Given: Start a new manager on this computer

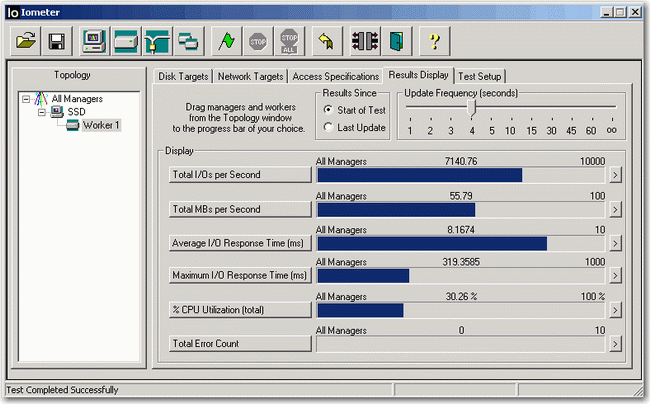Looking at the screenshot, I should coord(95,41).
